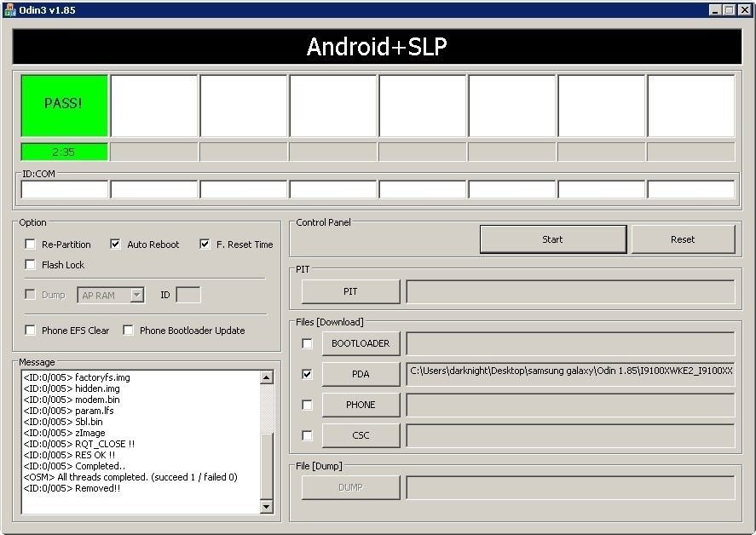The width and height of the screenshot is (756, 535).
Task: Click message log scrollbar up arrow
Action: tap(267, 377)
